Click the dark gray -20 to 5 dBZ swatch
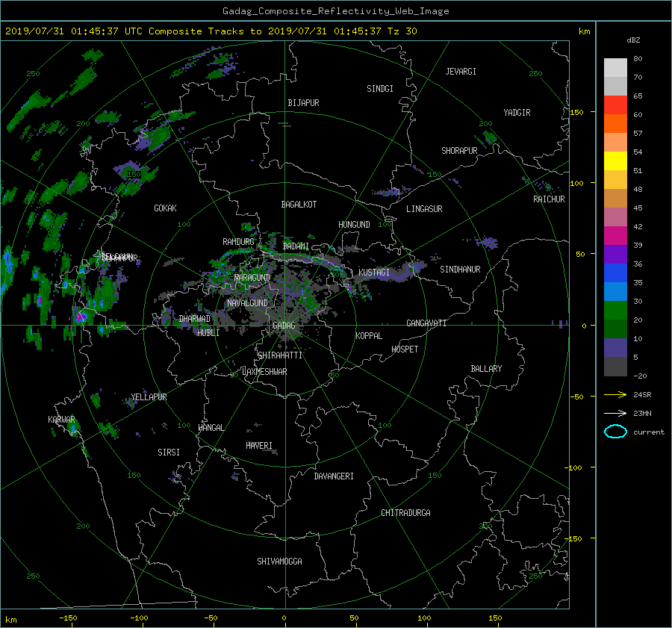The height and width of the screenshot is (628, 672). (x=615, y=367)
